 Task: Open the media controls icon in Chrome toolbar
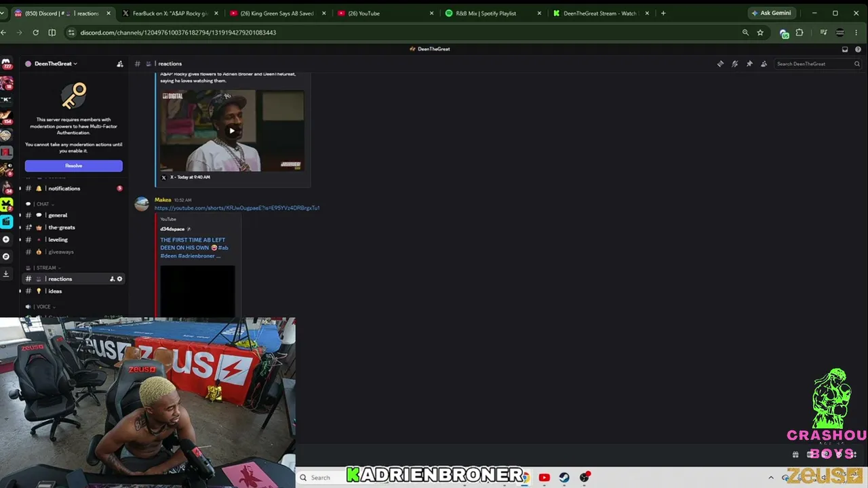823,33
